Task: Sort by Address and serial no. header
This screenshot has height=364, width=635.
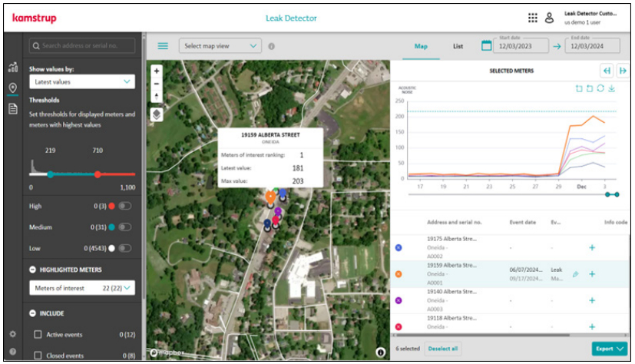Action: tap(454, 222)
